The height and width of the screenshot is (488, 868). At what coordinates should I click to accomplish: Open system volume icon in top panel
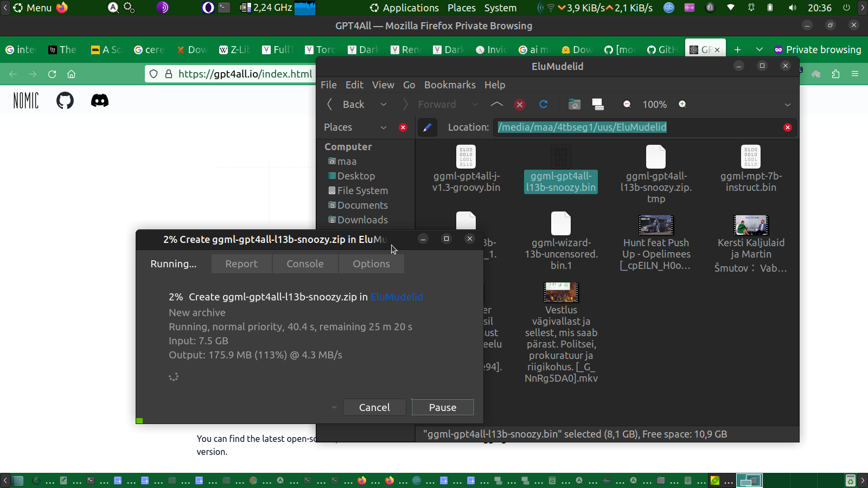tap(793, 8)
